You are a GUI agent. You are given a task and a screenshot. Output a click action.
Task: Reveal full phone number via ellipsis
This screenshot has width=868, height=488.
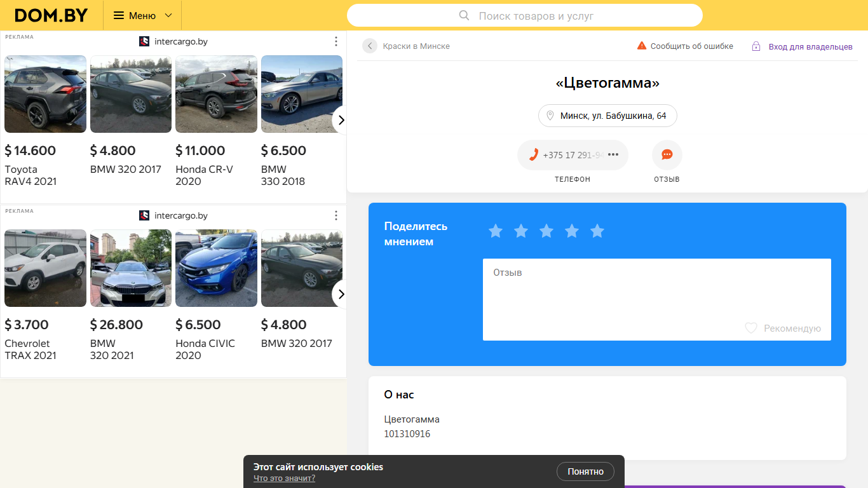pos(613,154)
